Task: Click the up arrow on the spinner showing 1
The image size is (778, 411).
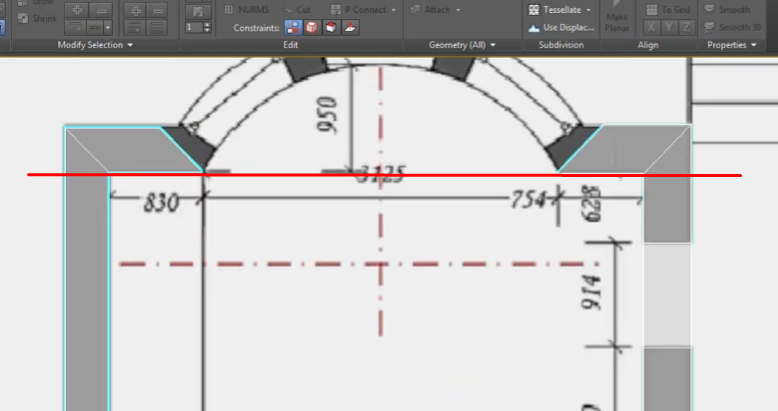Action: [207, 25]
